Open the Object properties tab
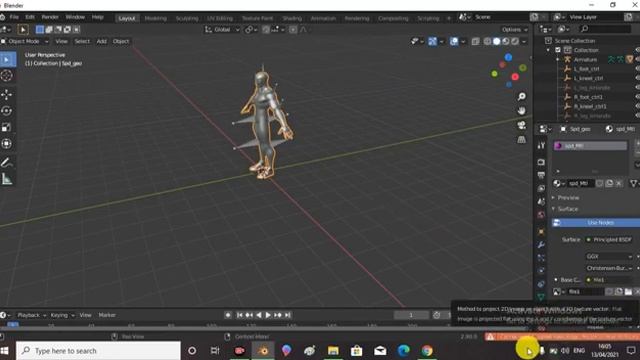 (x=541, y=231)
